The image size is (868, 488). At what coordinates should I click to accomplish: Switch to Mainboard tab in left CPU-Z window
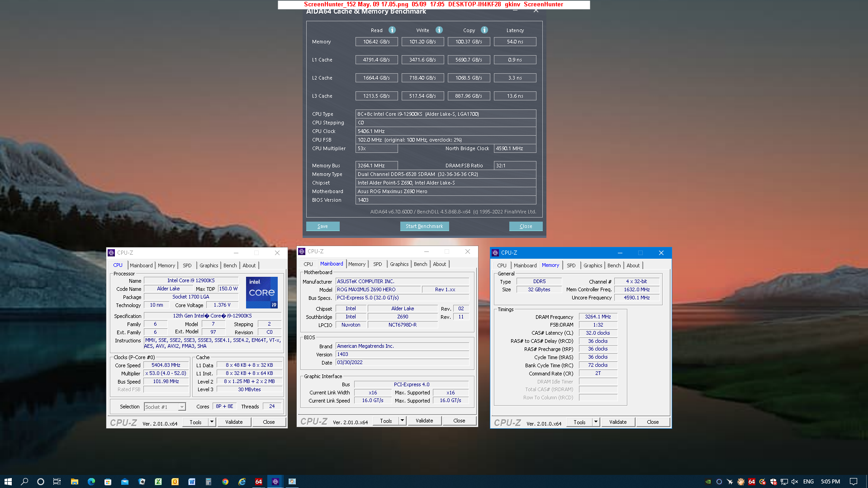coord(141,265)
